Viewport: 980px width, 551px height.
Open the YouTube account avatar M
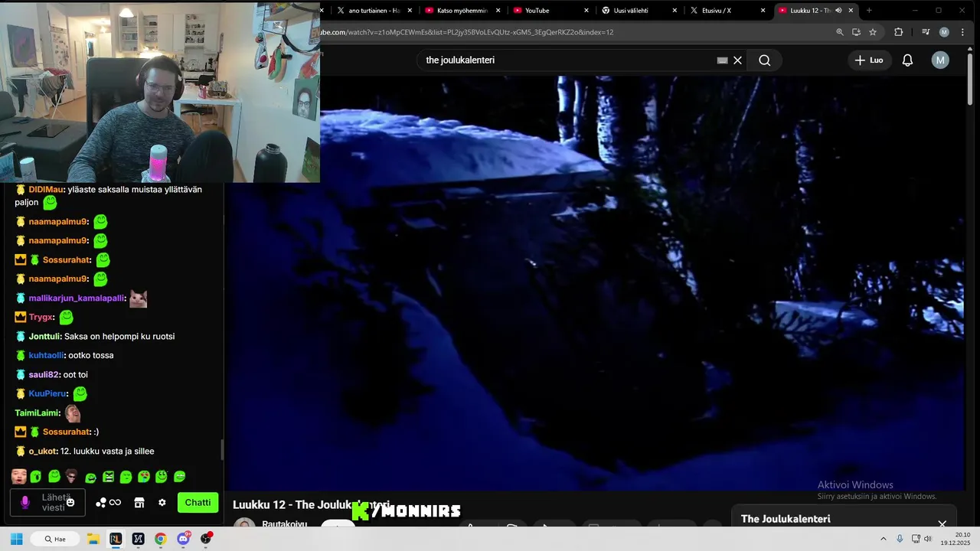940,60
